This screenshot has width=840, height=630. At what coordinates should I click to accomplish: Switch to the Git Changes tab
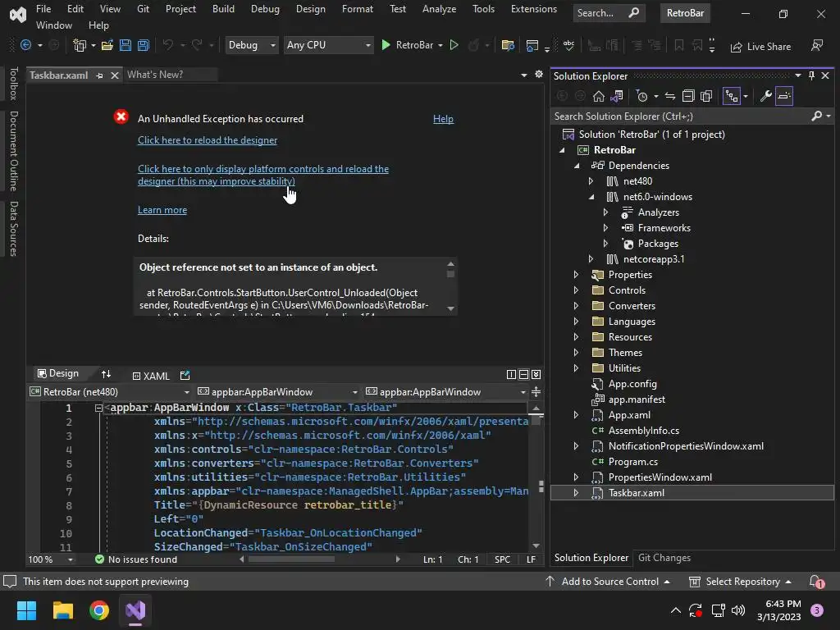click(664, 558)
